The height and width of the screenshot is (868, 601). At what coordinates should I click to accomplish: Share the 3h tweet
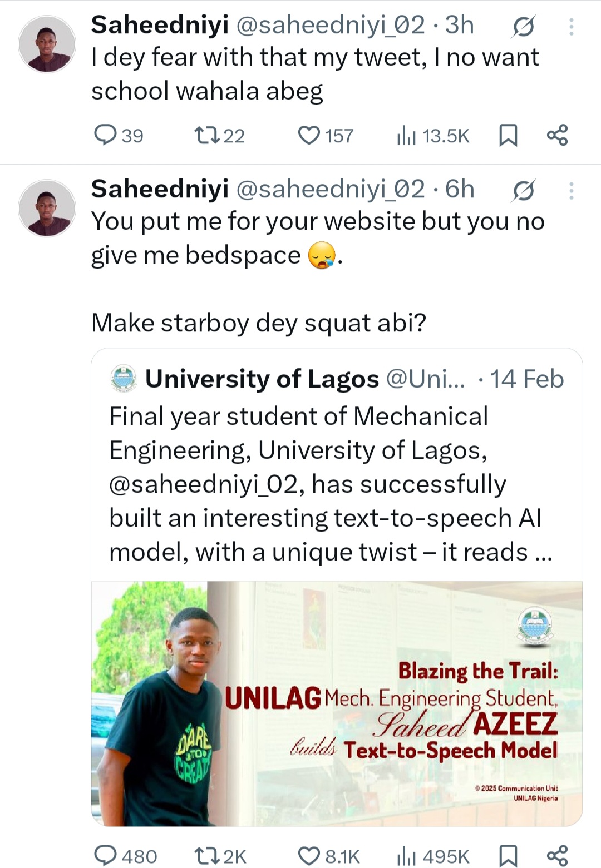click(557, 135)
